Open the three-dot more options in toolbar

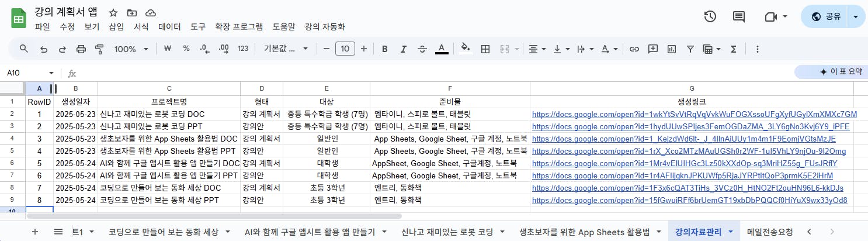(x=758, y=49)
